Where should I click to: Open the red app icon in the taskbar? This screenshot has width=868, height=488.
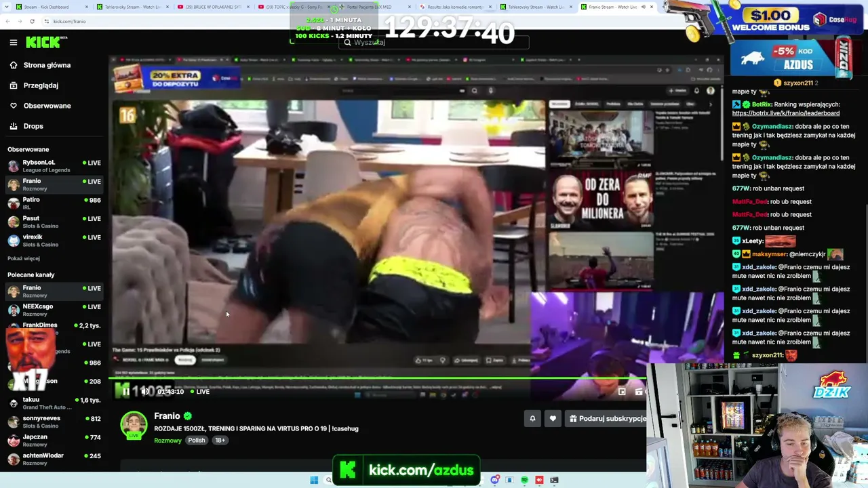[x=540, y=481]
